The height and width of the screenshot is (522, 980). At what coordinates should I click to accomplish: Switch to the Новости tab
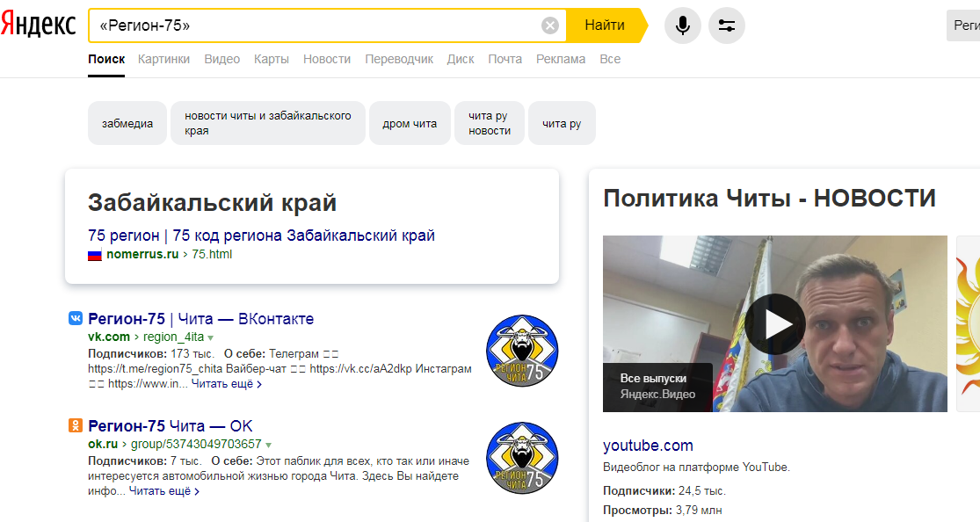pyautogui.click(x=327, y=60)
